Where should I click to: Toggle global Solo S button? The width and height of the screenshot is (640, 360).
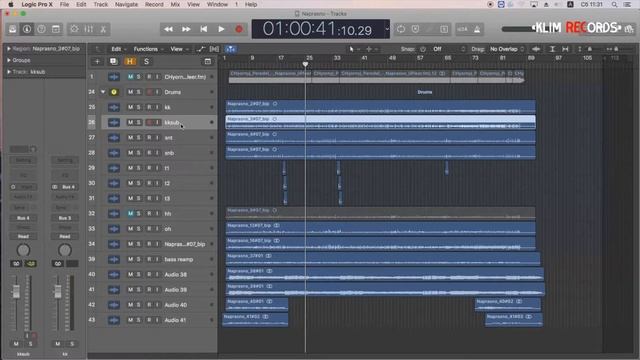[146, 62]
